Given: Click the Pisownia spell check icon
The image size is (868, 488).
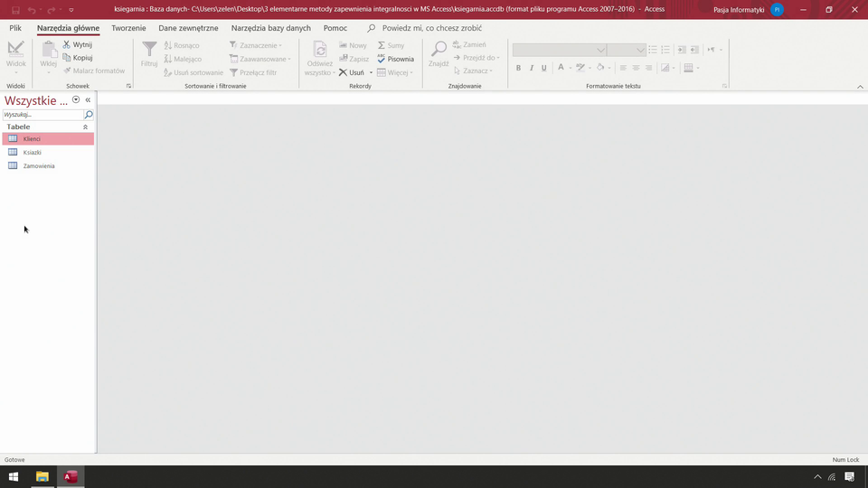Looking at the screenshot, I should tap(382, 59).
